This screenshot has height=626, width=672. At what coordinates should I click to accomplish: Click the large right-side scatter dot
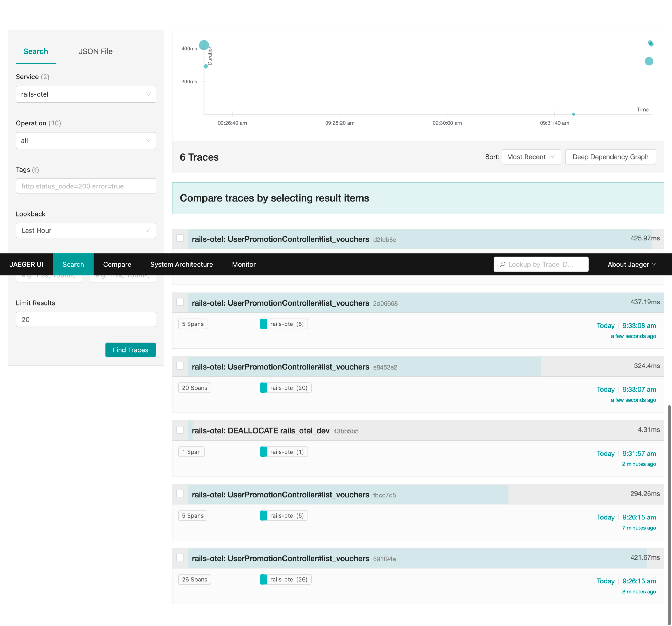(648, 61)
